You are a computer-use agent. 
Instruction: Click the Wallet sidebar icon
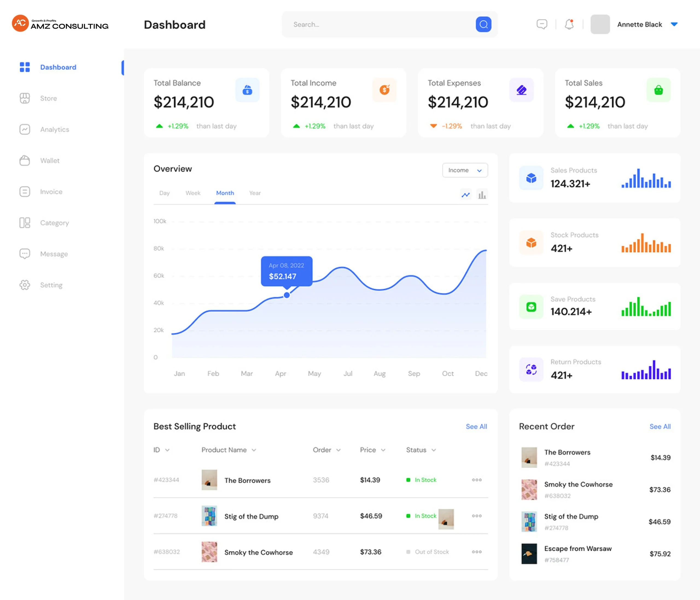25,160
